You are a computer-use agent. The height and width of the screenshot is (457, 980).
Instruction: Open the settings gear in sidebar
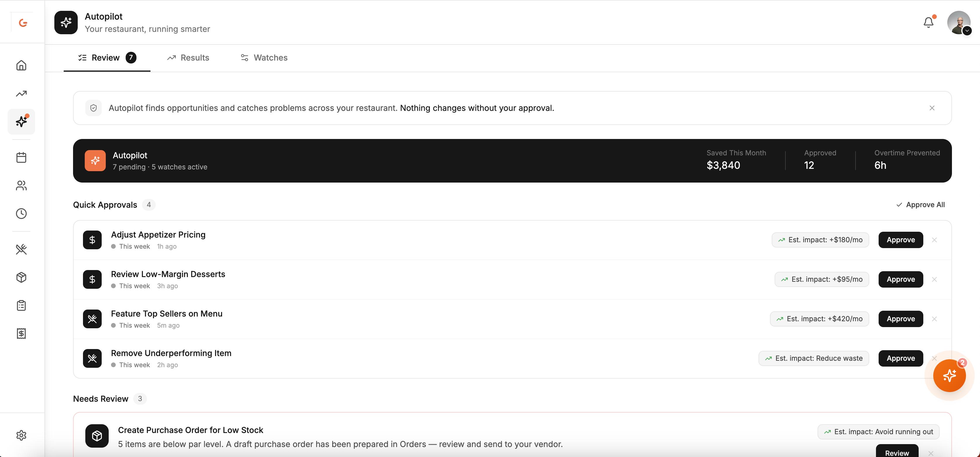click(x=21, y=435)
